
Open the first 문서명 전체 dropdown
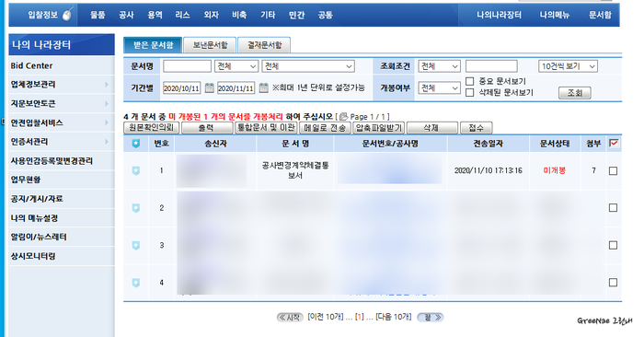236,66
